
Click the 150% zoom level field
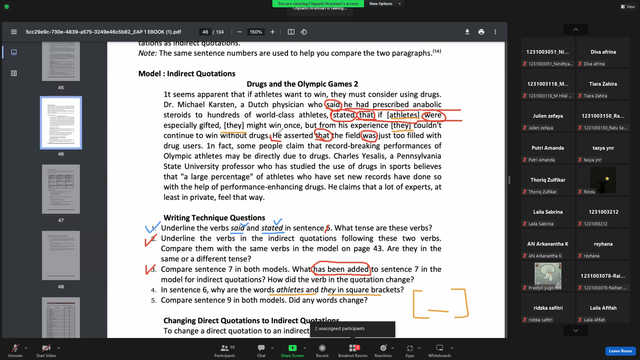(256, 32)
